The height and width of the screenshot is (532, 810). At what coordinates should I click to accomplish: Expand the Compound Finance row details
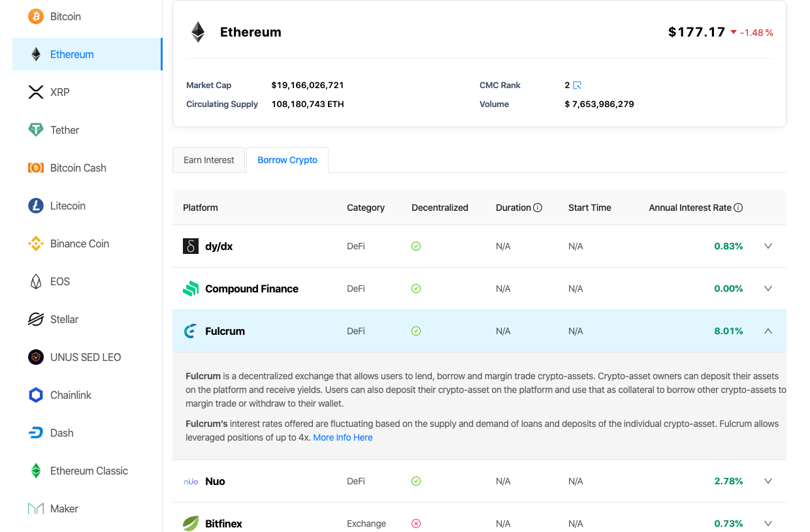click(768, 289)
